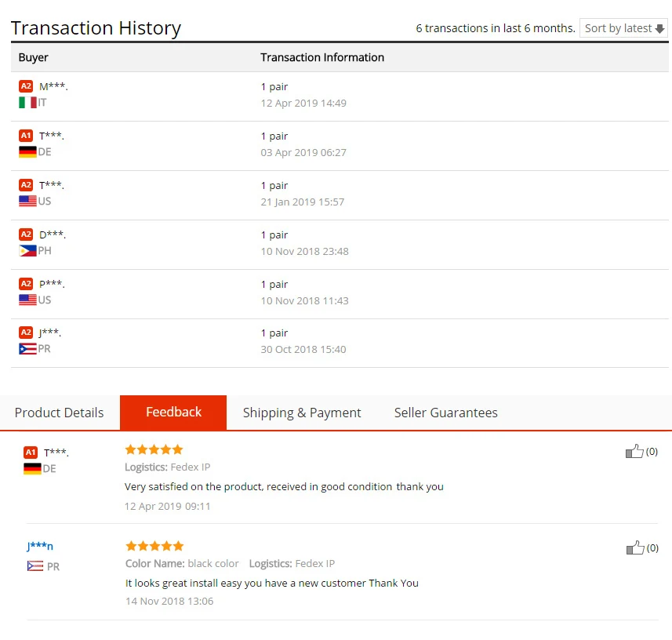Click the date 12 Apr 2019 14:49

[303, 103]
